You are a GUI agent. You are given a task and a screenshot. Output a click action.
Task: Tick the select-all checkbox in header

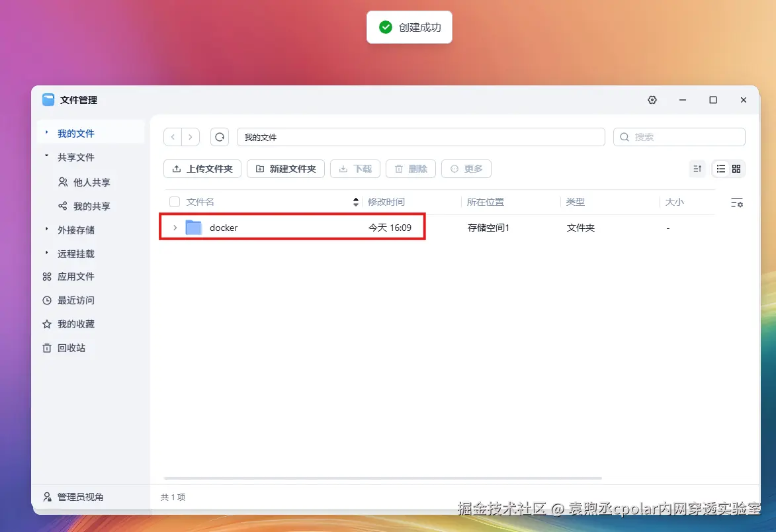pos(174,202)
